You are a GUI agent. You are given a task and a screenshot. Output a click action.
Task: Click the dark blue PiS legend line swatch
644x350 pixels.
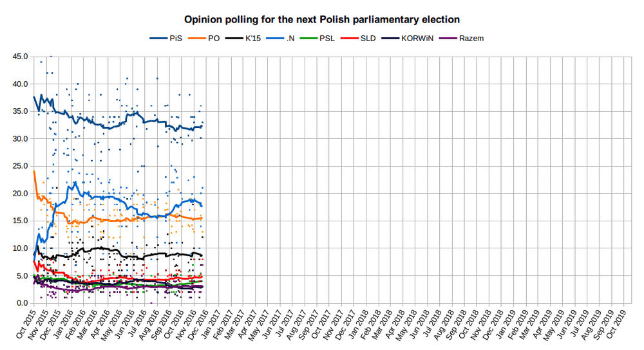pyautogui.click(x=159, y=39)
